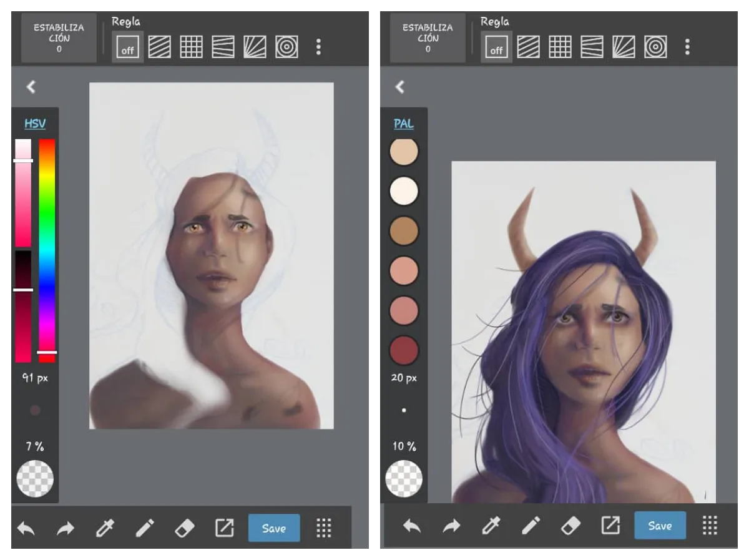
Task: Tap the 10 % opacity value
Action: (x=404, y=446)
